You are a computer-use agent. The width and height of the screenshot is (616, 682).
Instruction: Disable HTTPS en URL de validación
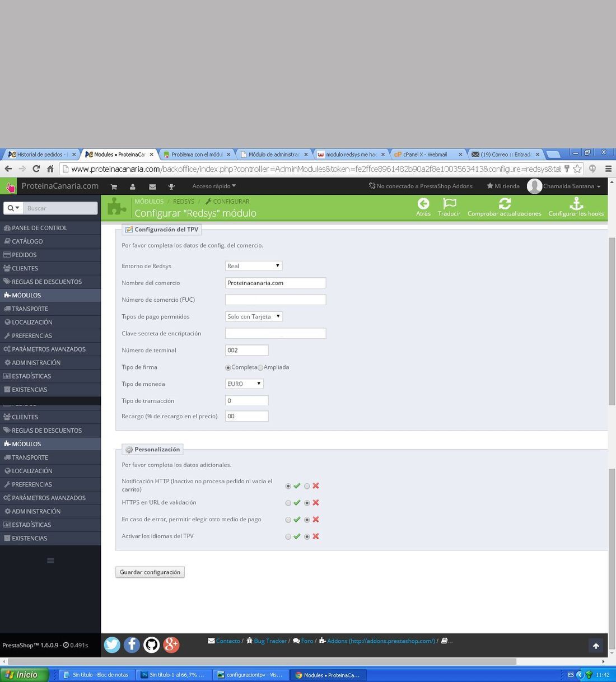[x=307, y=503]
